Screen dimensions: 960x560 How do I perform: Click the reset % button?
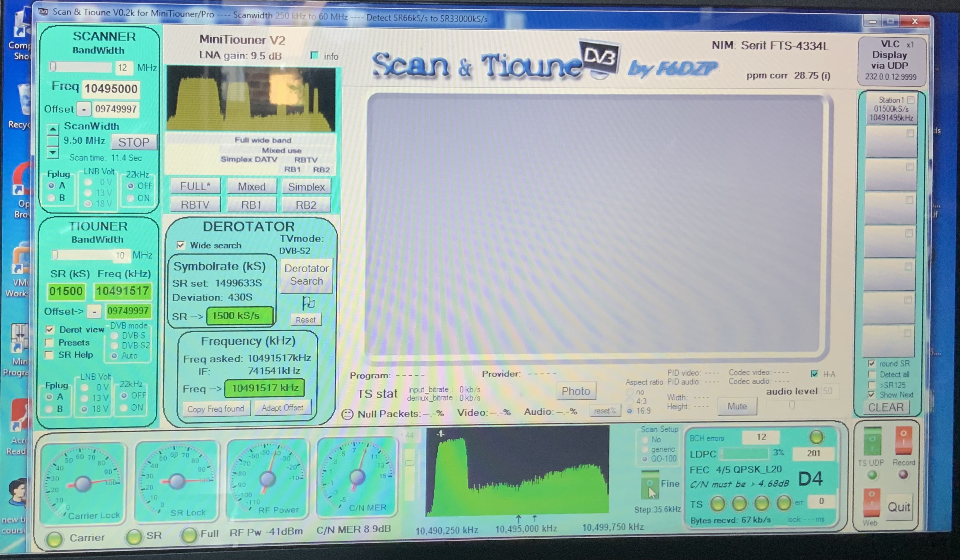[x=605, y=411]
